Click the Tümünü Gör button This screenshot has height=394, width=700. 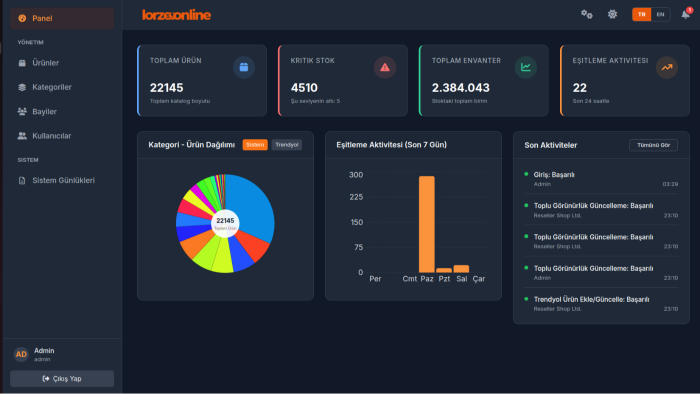tap(654, 145)
